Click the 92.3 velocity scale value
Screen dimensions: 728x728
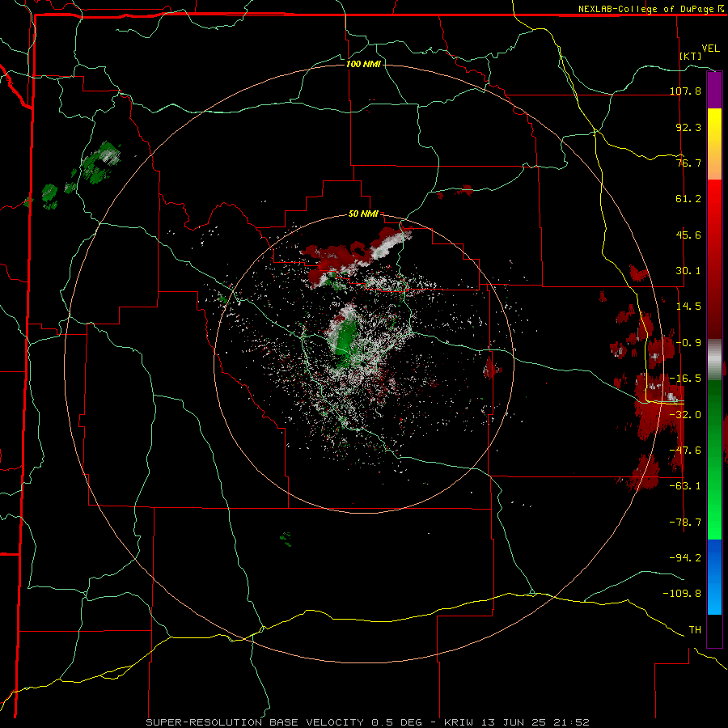688,127
